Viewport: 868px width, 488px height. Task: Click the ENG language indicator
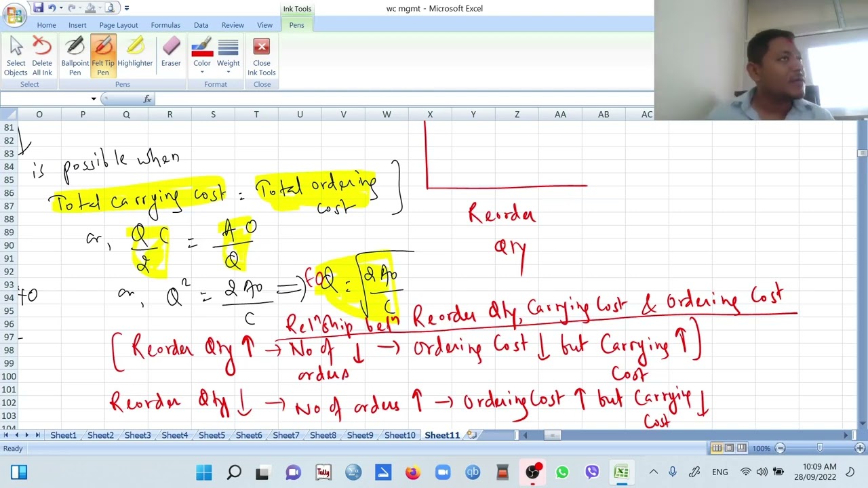point(720,472)
